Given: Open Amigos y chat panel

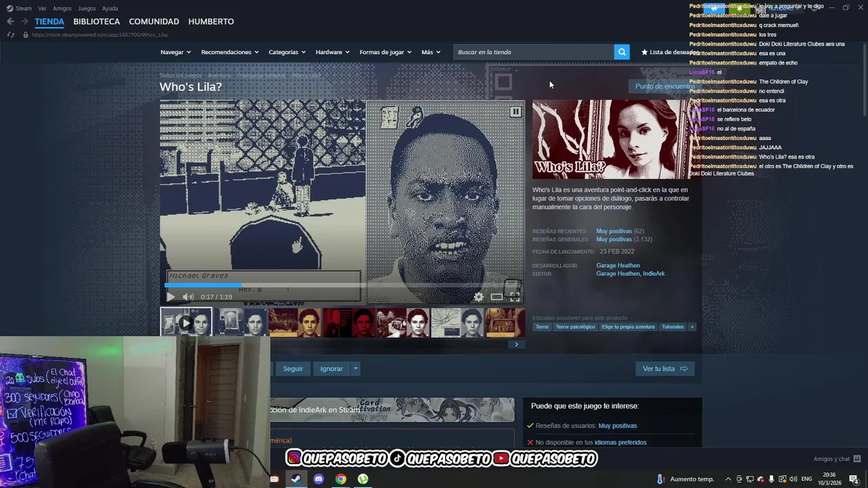Looking at the screenshot, I should (x=836, y=459).
